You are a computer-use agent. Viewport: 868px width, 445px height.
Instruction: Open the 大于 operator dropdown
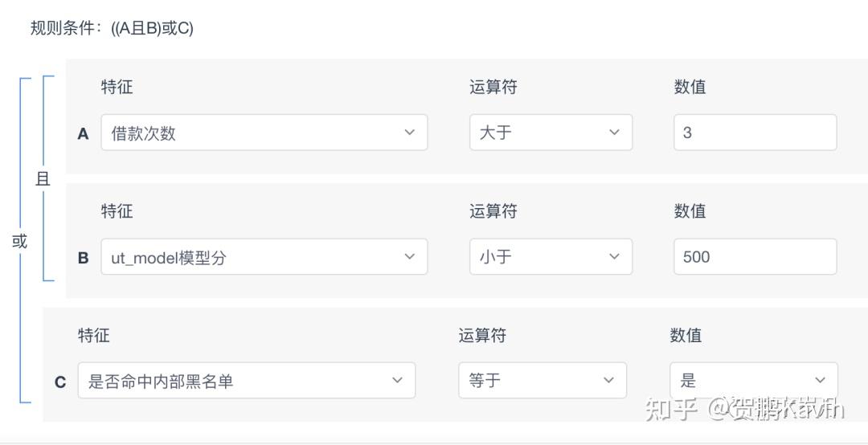coord(538,133)
